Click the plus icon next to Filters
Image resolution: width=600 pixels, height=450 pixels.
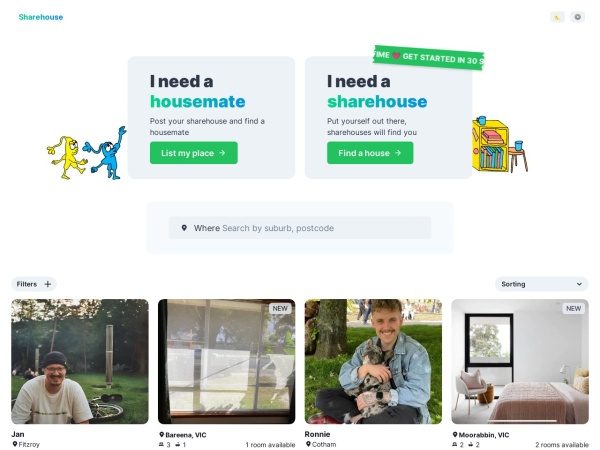(x=48, y=284)
